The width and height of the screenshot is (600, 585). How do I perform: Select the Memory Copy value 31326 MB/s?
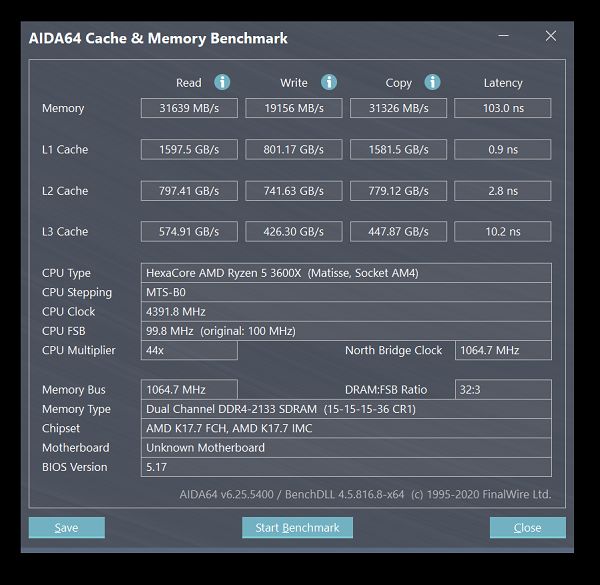pos(398,108)
